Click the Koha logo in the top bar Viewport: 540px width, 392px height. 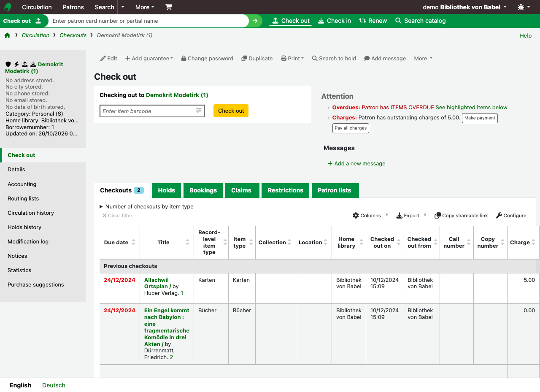[8, 7]
